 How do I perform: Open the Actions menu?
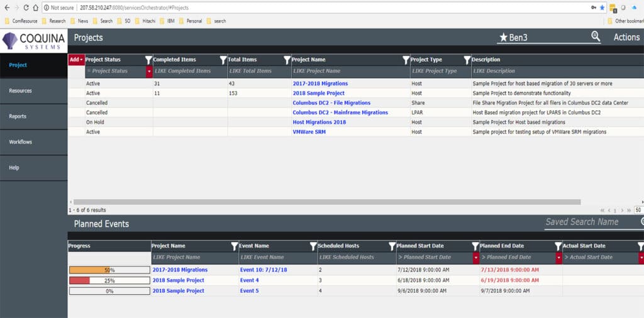point(626,37)
